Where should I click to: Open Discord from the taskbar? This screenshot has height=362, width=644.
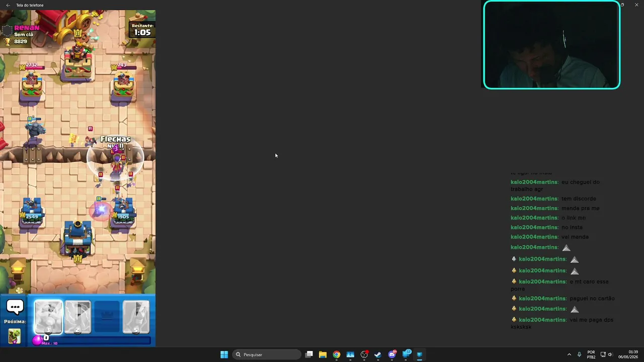click(392, 354)
